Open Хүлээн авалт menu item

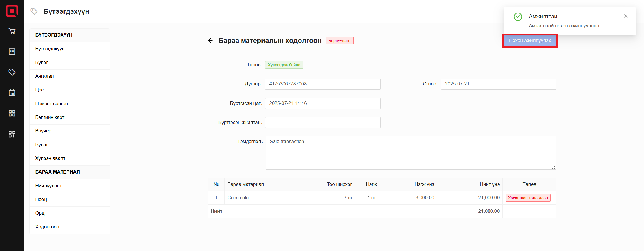50,158
